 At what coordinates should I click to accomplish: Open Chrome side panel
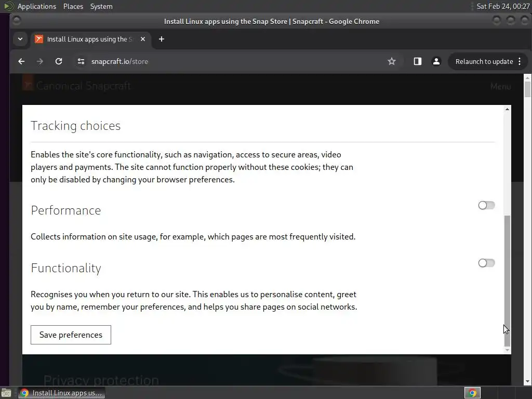pyautogui.click(x=417, y=61)
